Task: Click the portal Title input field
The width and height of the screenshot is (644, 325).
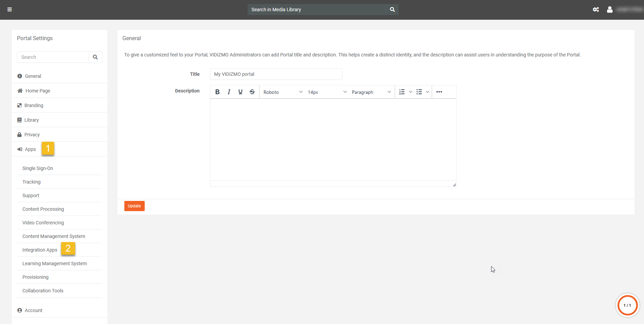Action: coord(276,74)
